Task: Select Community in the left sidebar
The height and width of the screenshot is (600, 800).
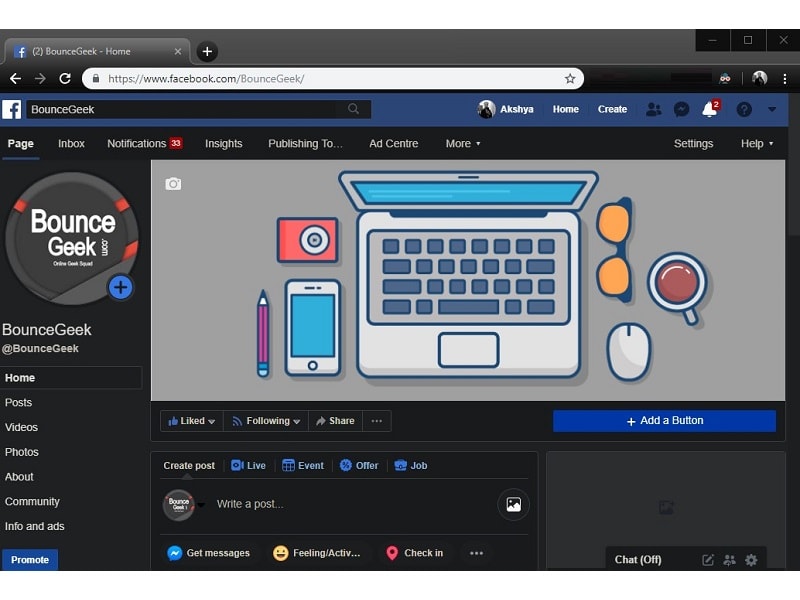Action: pos(32,502)
